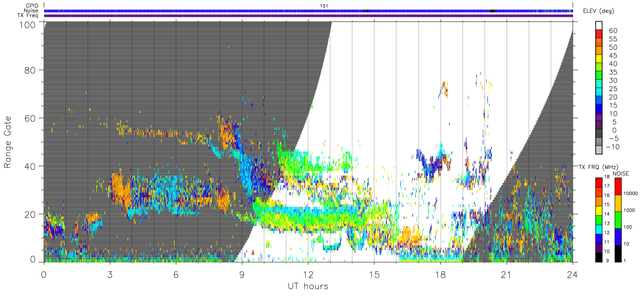This screenshot has height=297, width=644.
Task: Pick the green 30-35 elevation swatch
Action: 599,75
